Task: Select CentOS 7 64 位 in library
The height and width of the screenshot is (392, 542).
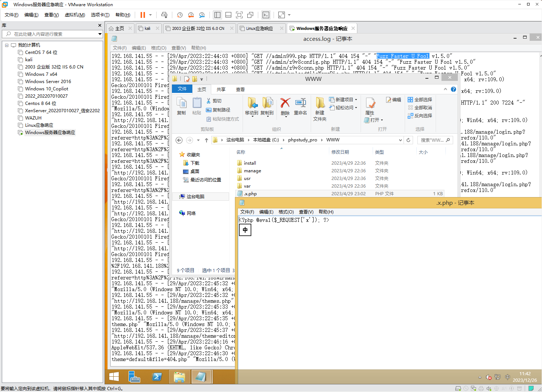Action: (41, 52)
